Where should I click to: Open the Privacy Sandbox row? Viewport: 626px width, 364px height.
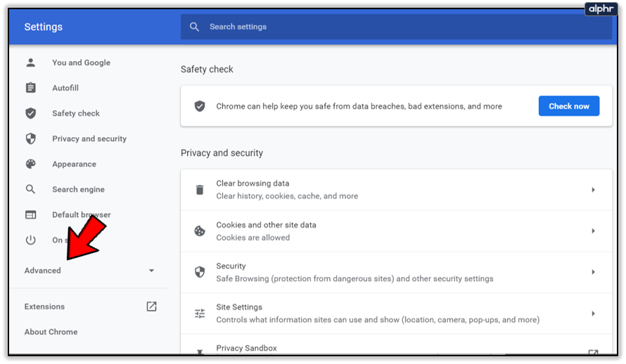pyautogui.click(x=396, y=346)
